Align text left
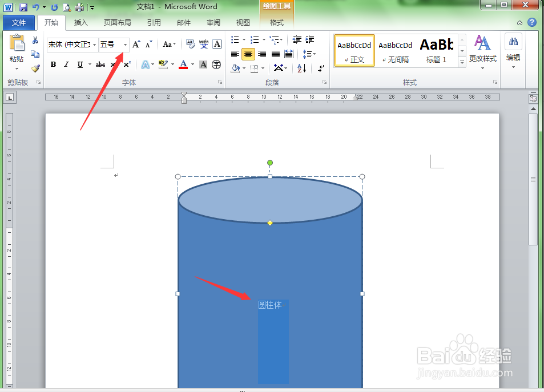Viewport: 544px width, 392px height. click(x=235, y=54)
